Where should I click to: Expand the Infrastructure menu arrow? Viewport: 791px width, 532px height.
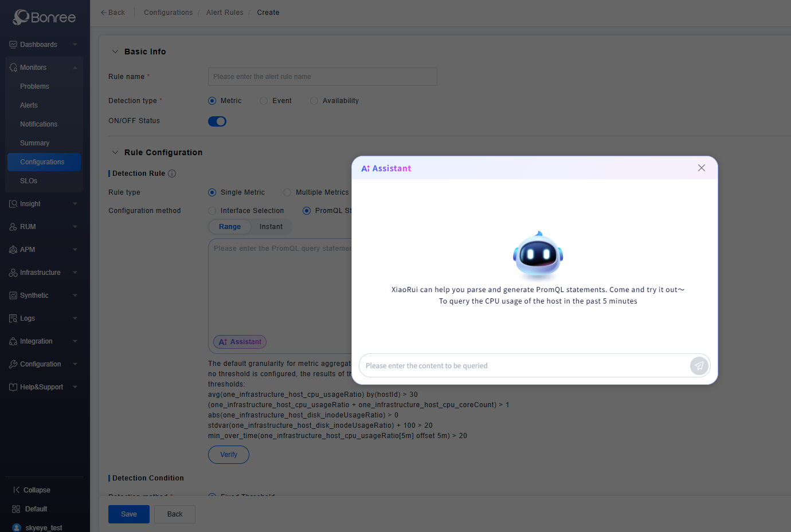[75, 273]
